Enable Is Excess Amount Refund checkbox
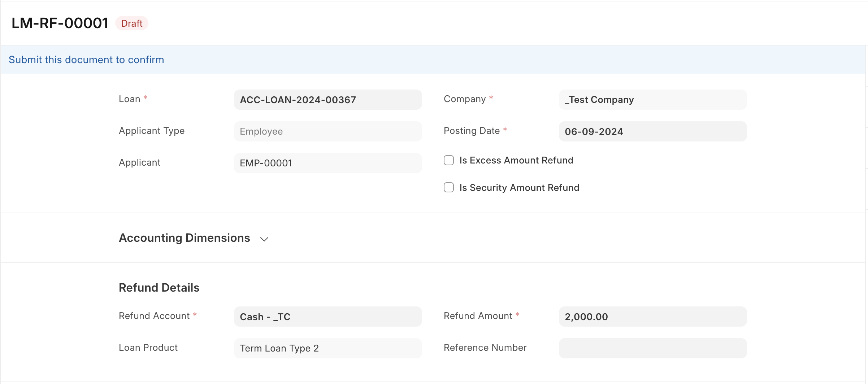This screenshot has width=868, height=384. click(449, 160)
